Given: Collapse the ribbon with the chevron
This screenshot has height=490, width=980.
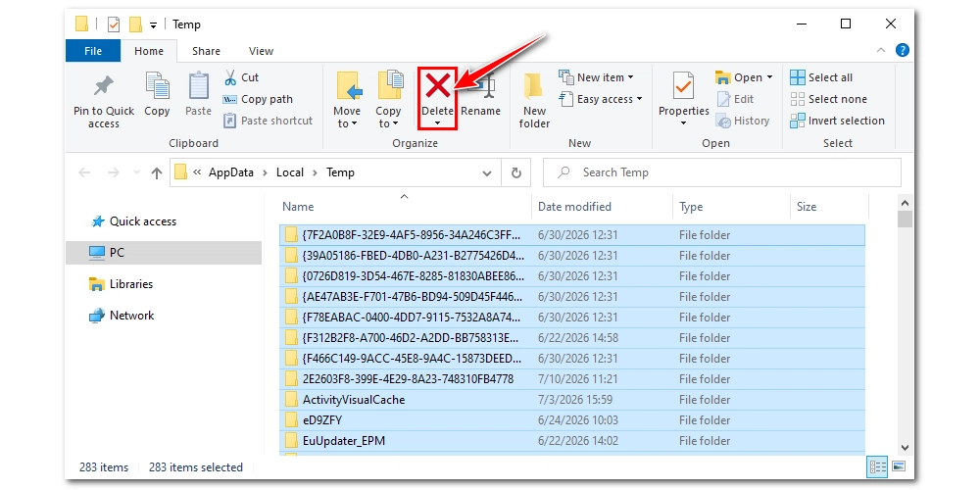Looking at the screenshot, I should [881, 51].
